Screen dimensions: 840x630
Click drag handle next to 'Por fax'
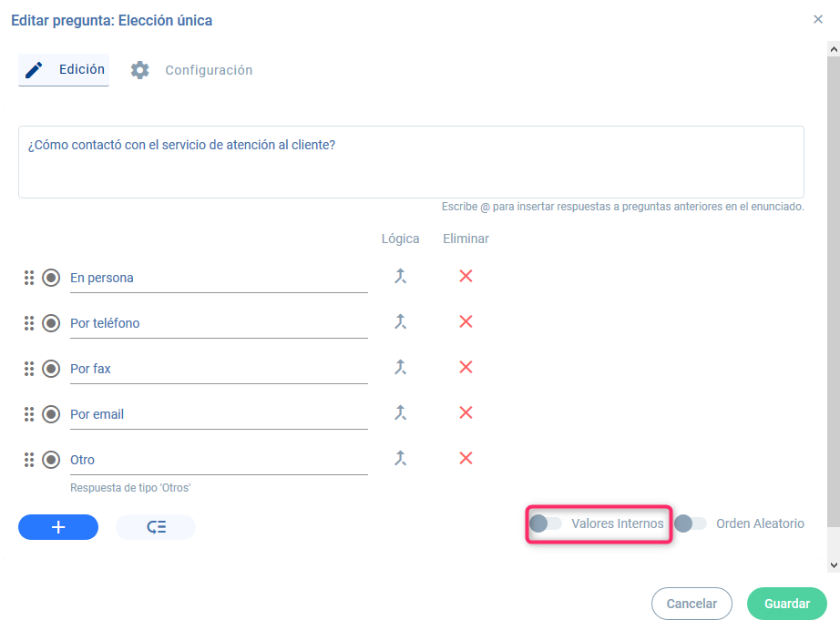click(29, 369)
